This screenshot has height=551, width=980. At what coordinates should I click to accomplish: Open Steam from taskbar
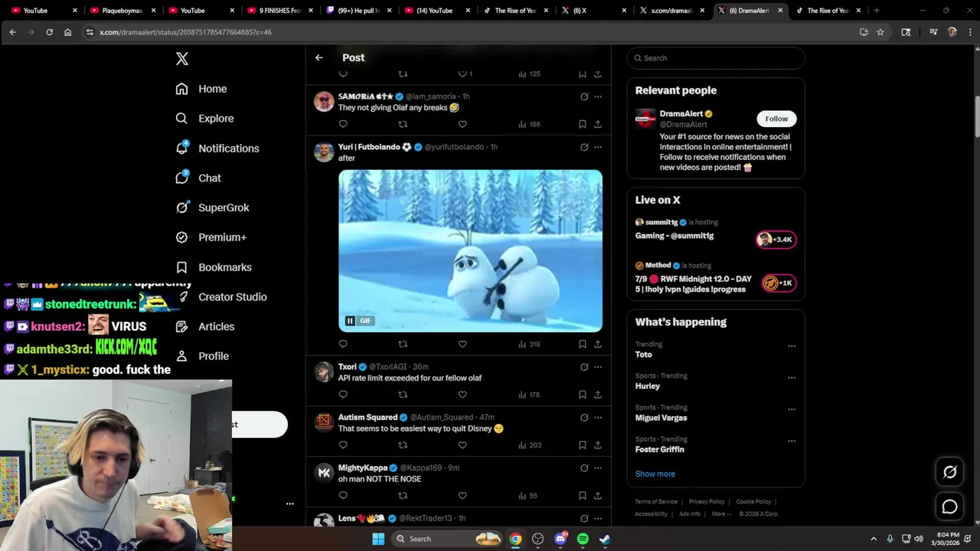point(605,539)
